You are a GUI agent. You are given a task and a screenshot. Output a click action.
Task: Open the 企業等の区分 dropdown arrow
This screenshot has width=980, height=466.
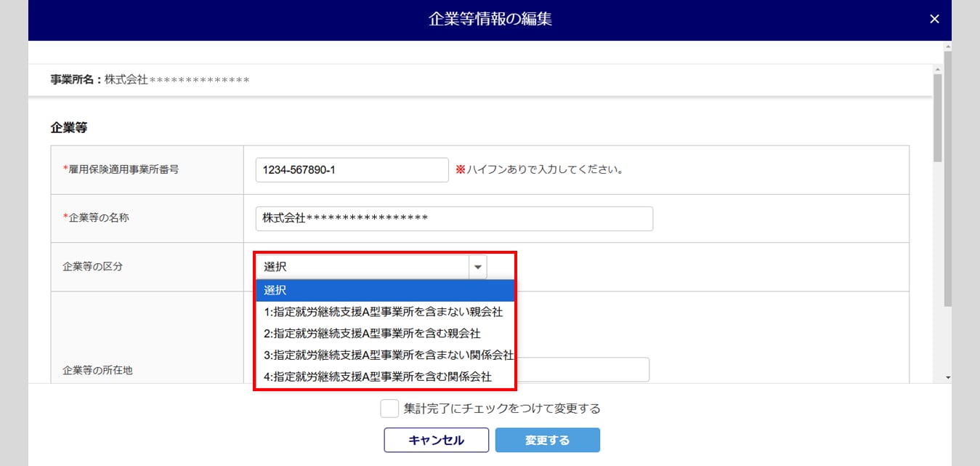pyautogui.click(x=478, y=267)
